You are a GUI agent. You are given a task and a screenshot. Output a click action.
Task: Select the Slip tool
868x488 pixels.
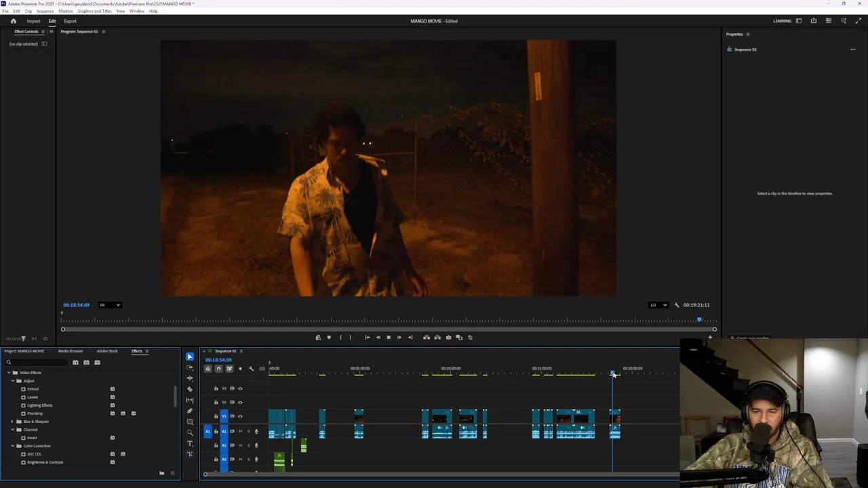[x=190, y=400]
